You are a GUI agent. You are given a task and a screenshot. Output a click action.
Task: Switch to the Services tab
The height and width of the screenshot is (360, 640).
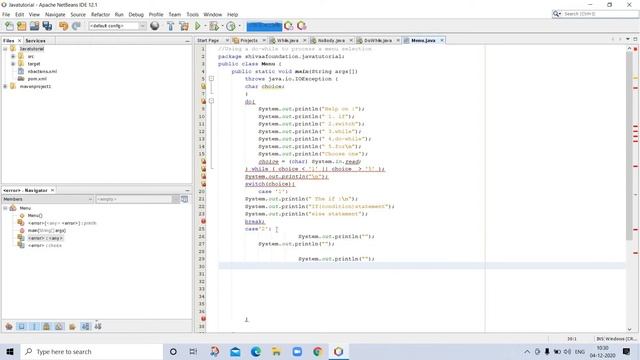pos(36,41)
